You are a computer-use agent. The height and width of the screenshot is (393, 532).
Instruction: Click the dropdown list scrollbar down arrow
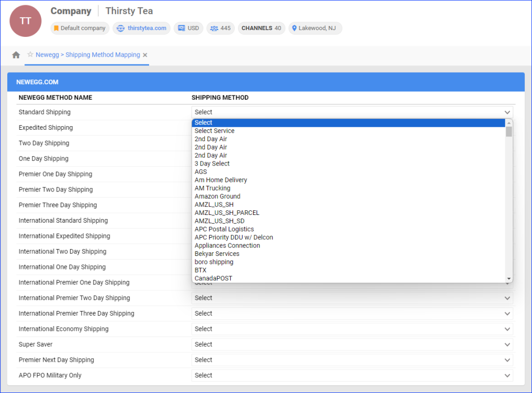click(x=508, y=278)
